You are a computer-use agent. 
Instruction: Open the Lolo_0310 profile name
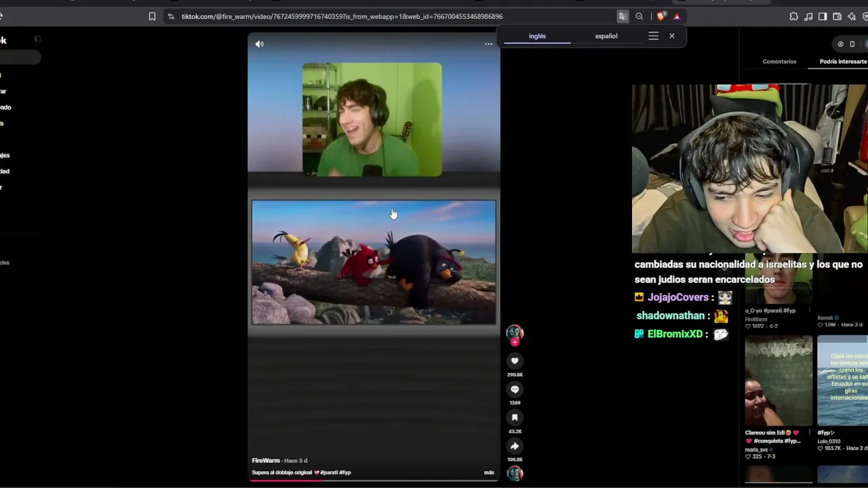[829, 441]
